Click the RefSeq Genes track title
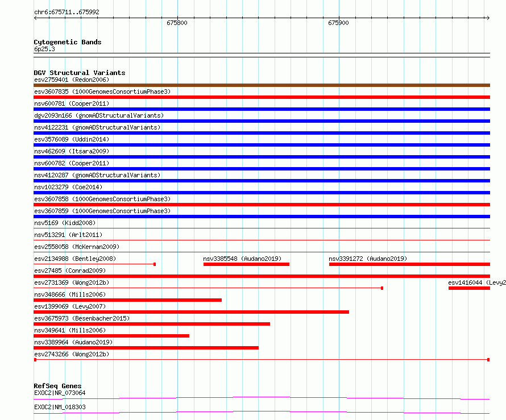The width and height of the screenshot is (506, 420). point(57,386)
